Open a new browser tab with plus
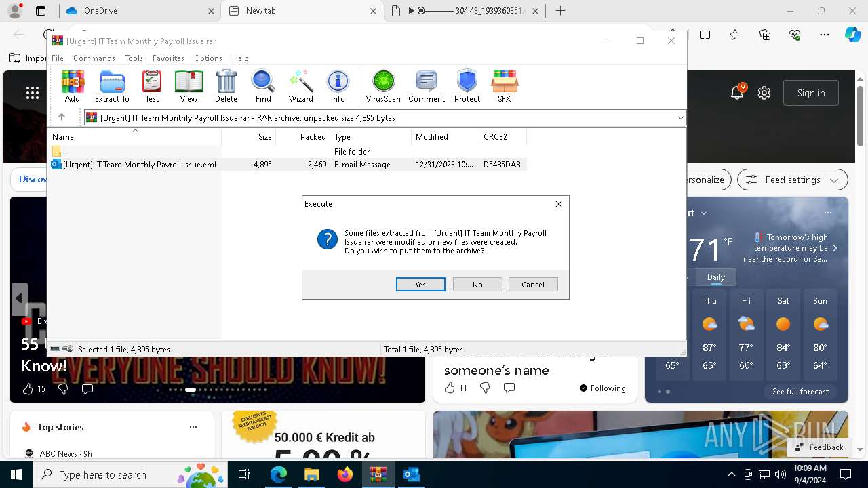Image resolution: width=868 pixels, height=488 pixels. [560, 11]
